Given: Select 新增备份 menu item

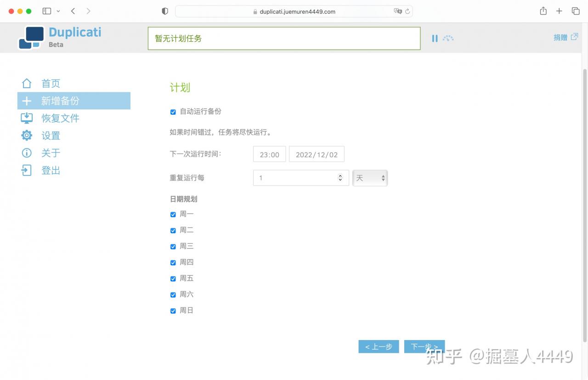Looking at the screenshot, I should (x=74, y=101).
